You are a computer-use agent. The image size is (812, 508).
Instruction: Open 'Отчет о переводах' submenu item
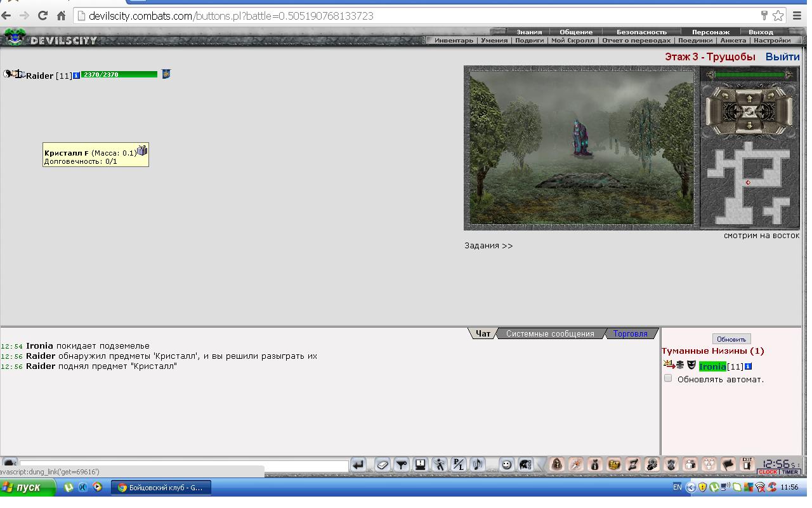pyautogui.click(x=636, y=41)
